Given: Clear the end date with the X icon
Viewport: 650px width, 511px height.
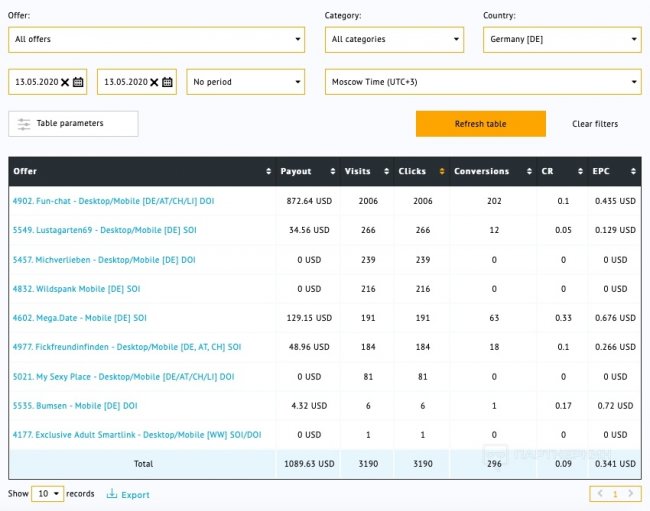Looking at the screenshot, I should [x=154, y=82].
